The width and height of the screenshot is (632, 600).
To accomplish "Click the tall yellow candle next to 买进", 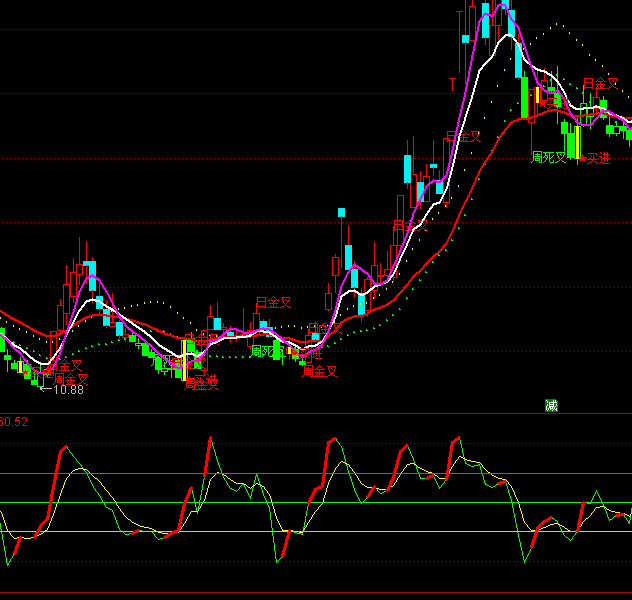I will [x=577, y=140].
